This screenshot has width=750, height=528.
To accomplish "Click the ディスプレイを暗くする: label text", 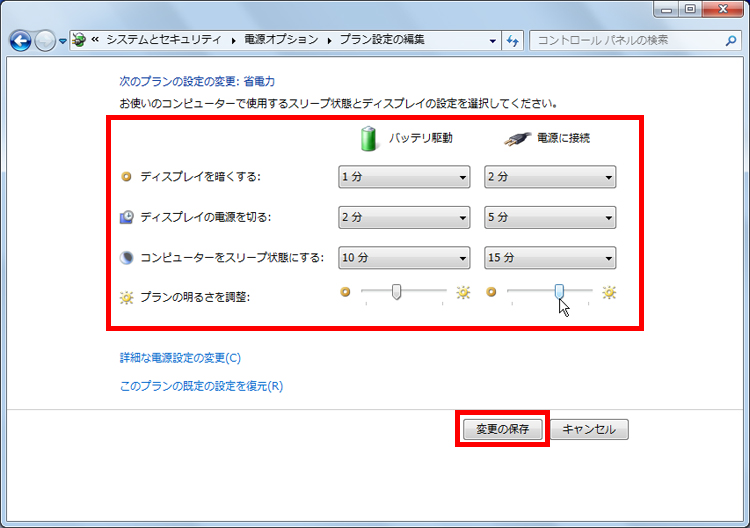I will click(x=200, y=177).
